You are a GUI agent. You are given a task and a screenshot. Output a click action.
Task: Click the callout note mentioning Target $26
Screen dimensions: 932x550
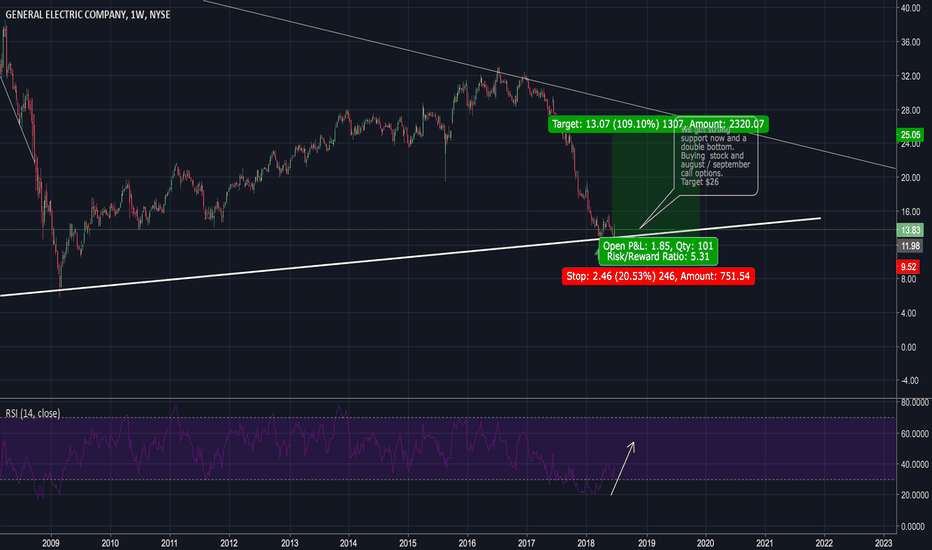(716, 156)
